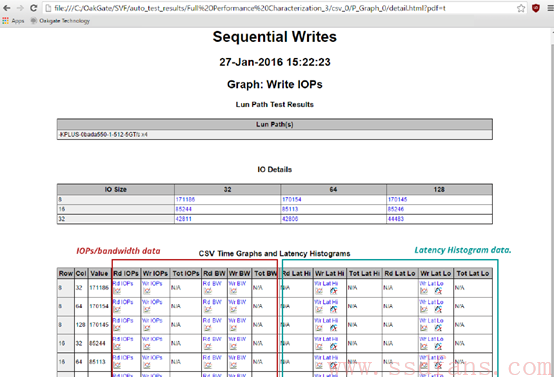Open the Wr Lat Lo link in row 170145

tap(431, 320)
